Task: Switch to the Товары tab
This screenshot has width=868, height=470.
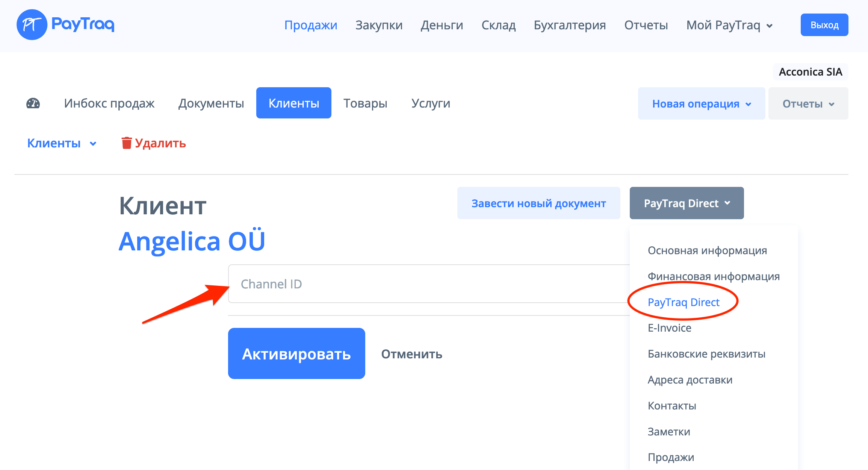Action: pyautogui.click(x=365, y=103)
